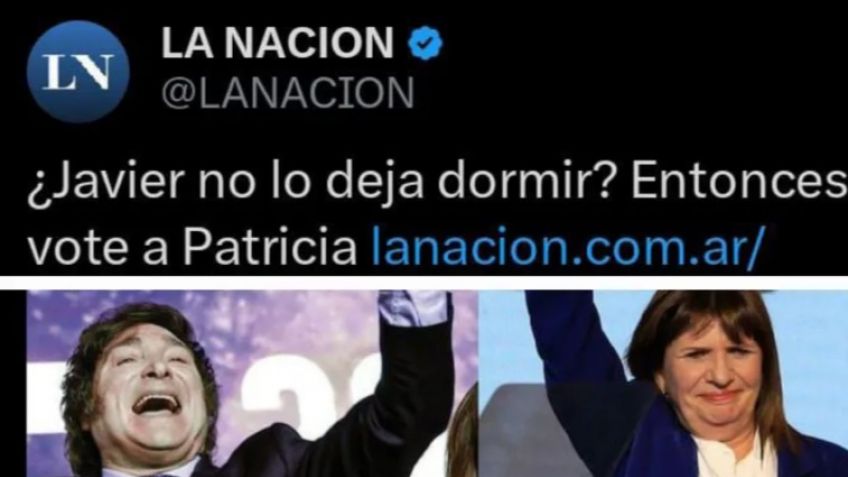Follow the lanacion.com.ar/ link
Viewport: 848px width, 477px height.
pyautogui.click(x=567, y=247)
